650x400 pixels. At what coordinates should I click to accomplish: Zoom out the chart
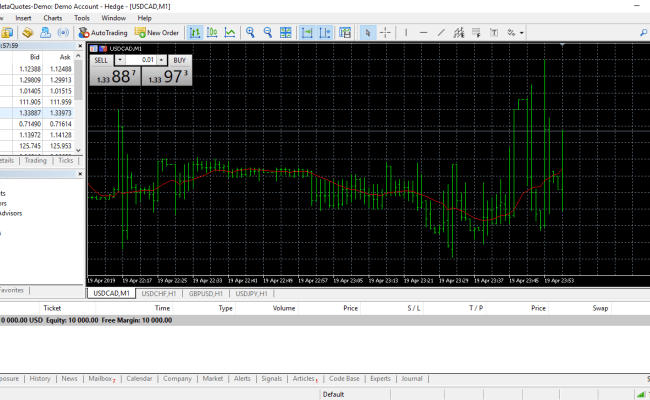coord(268,32)
